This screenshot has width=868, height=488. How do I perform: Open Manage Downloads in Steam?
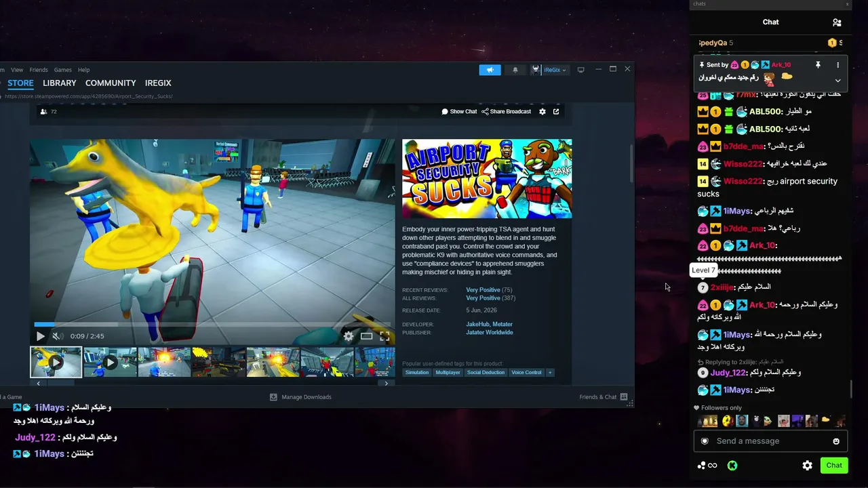(300, 397)
